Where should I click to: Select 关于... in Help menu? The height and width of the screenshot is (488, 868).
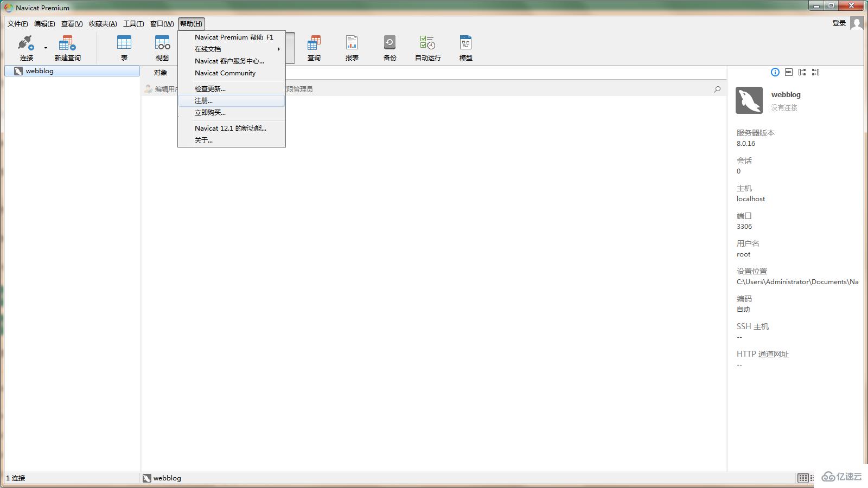[x=232, y=140]
